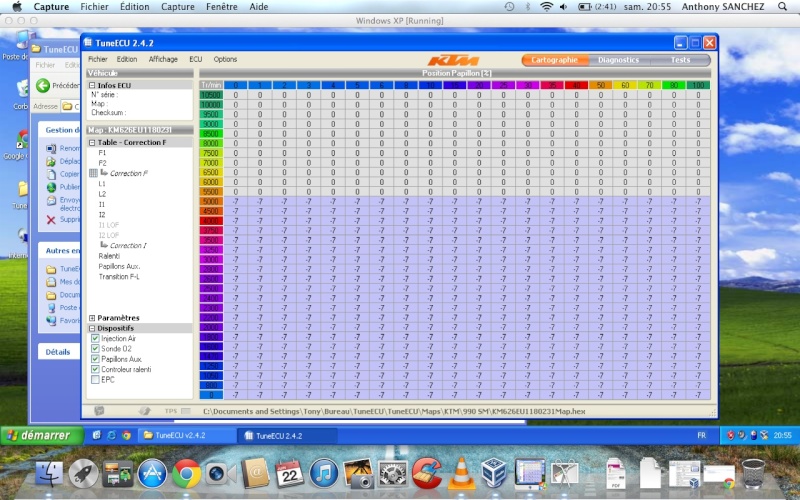Select the 10500 rpm row header
Screen dimensions: 800x500
(211, 95)
